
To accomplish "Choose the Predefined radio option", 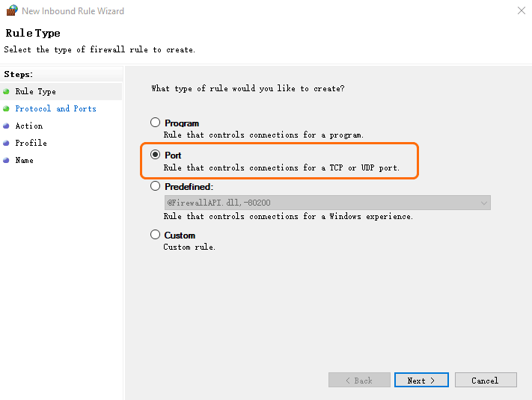I will point(156,186).
